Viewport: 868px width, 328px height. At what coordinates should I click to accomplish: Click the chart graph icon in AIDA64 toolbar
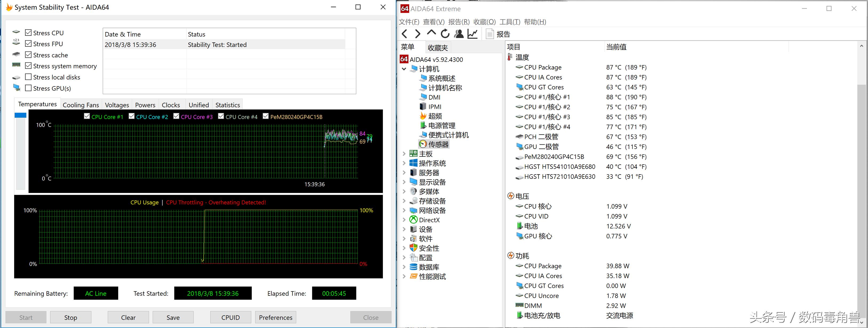(x=472, y=34)
